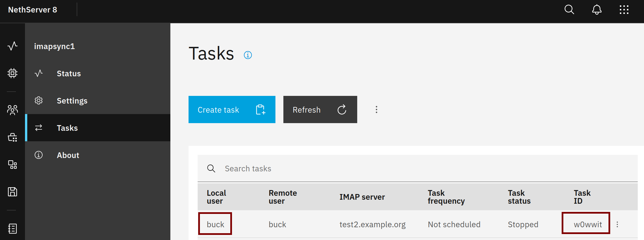The height and width of the screenshot is (240, 644).
Task: Open row actions menu for task w0wwit
Action: click(x=617, y=224)
